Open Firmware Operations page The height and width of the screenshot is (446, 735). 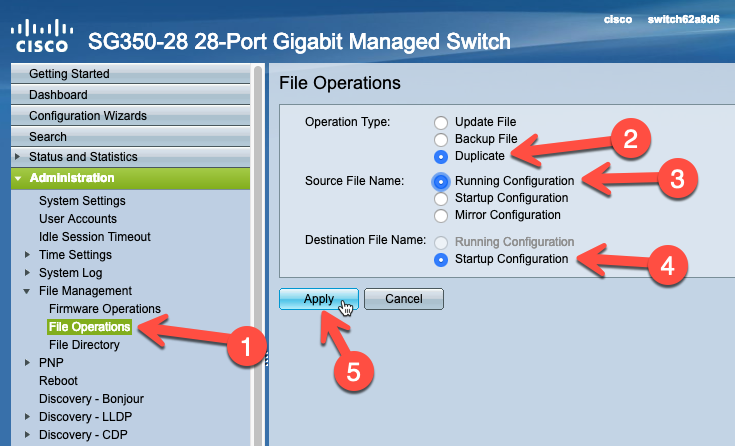click(105, 309)
